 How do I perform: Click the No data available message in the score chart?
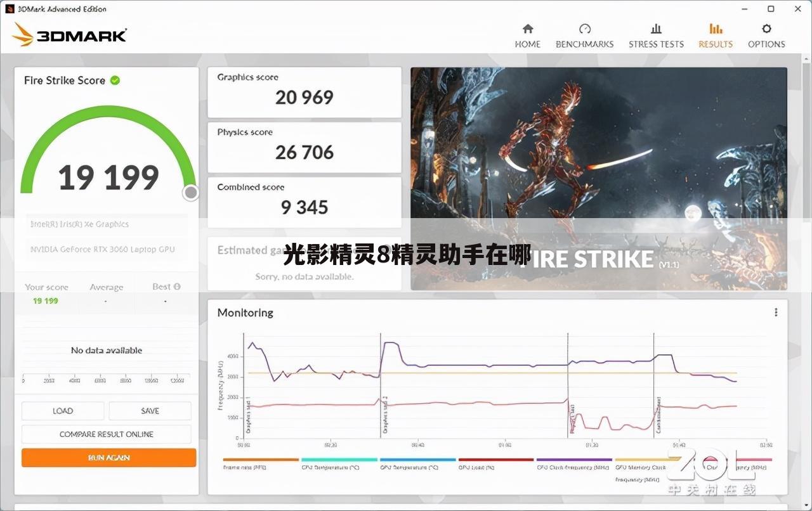[x=107, y=350]
